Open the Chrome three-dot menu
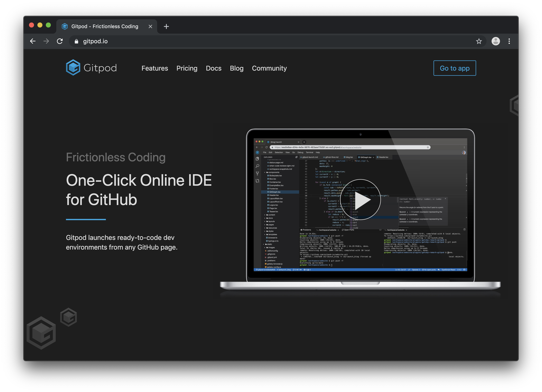Image resolution: width=542 pixels, height=392 pixels. pyautogui.click(x=509, y=41)
